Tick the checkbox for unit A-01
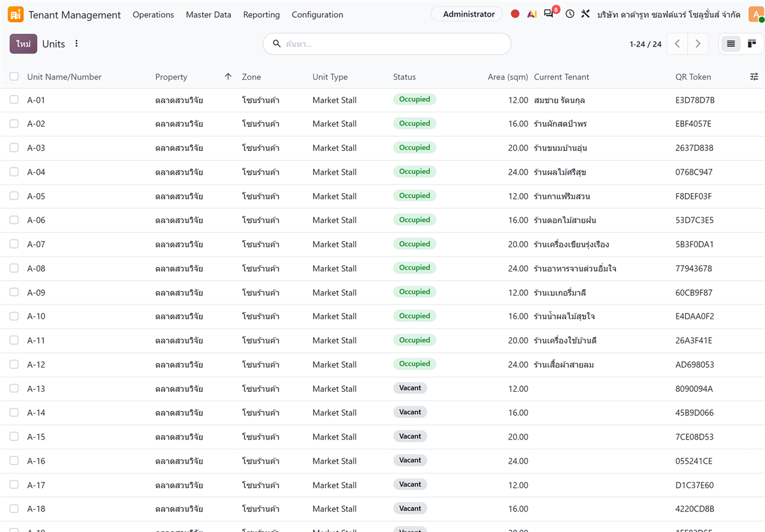Image resolution: width=765 pixels, height=532 pixels. click(14, 100)
